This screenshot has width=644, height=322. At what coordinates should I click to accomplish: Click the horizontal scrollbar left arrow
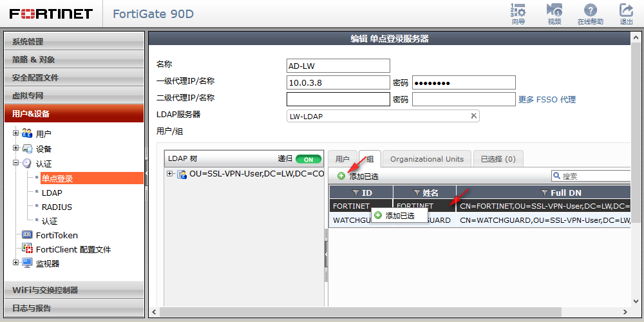tap(154, 312)
